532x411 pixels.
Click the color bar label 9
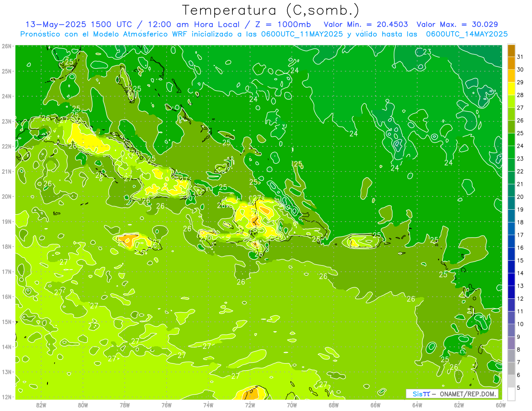[518, 337]
